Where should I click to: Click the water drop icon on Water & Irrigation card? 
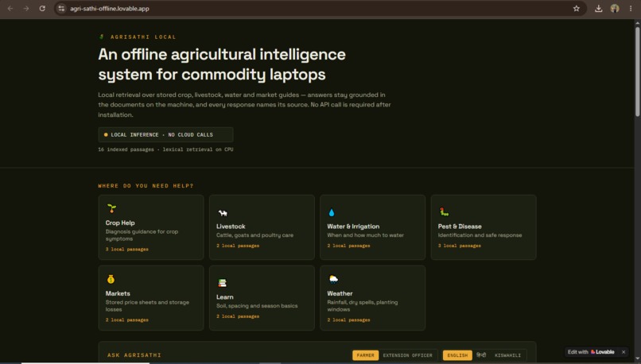point(332,212)
